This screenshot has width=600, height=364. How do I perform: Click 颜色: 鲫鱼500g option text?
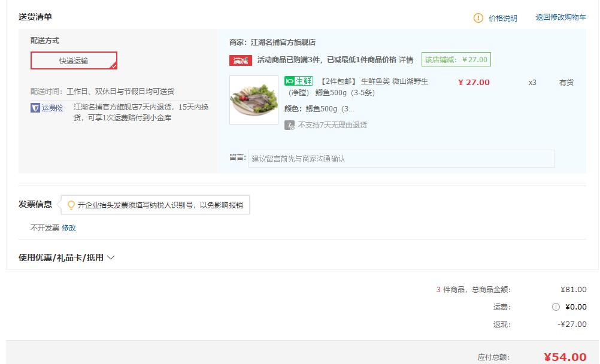pos(319,109)
